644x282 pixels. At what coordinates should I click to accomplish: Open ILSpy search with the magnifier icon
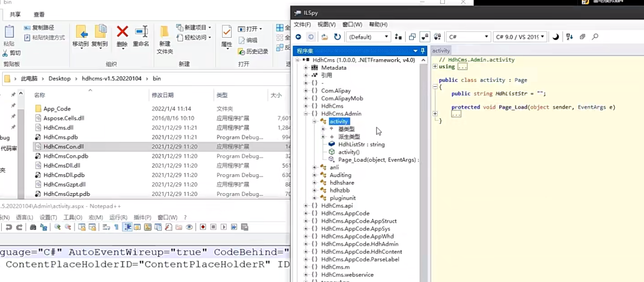[x=595, y=36]
